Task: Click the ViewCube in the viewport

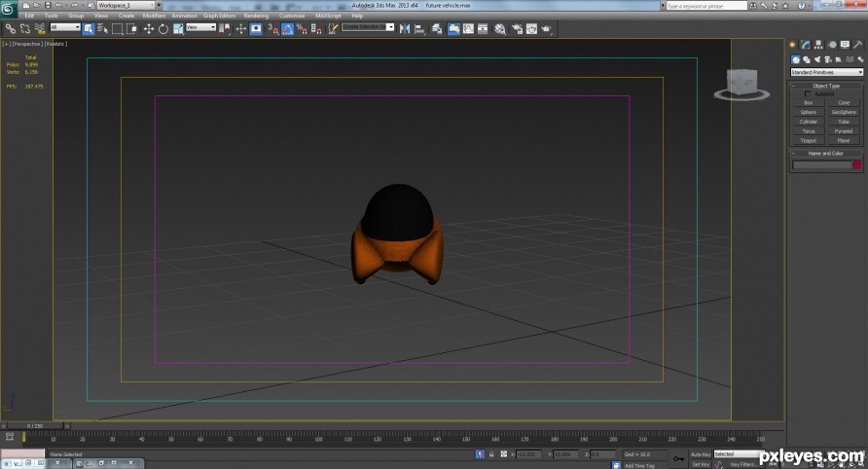Action: point(741,85)
